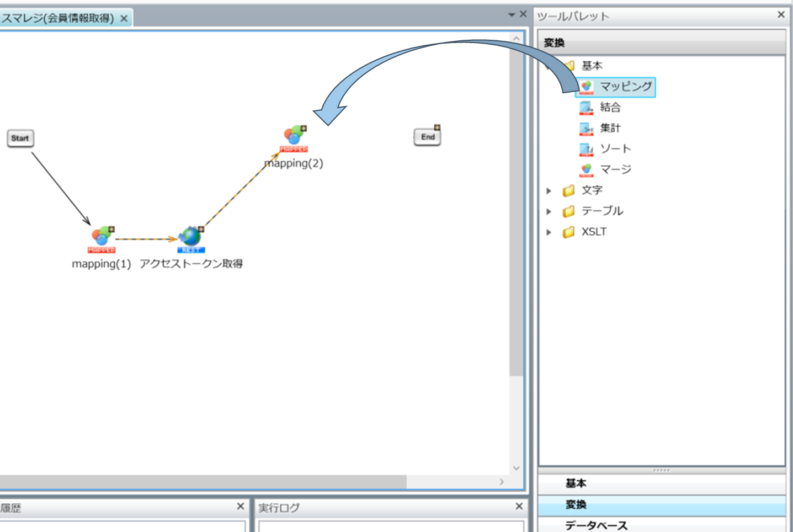Close the 履歴 panel

[x=241, y=506]
